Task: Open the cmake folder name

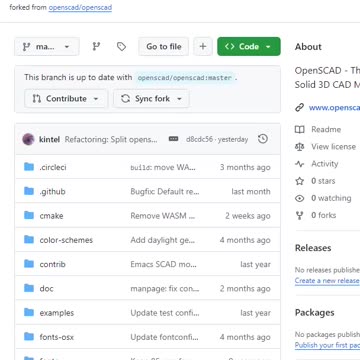Action: click(51, 216)
